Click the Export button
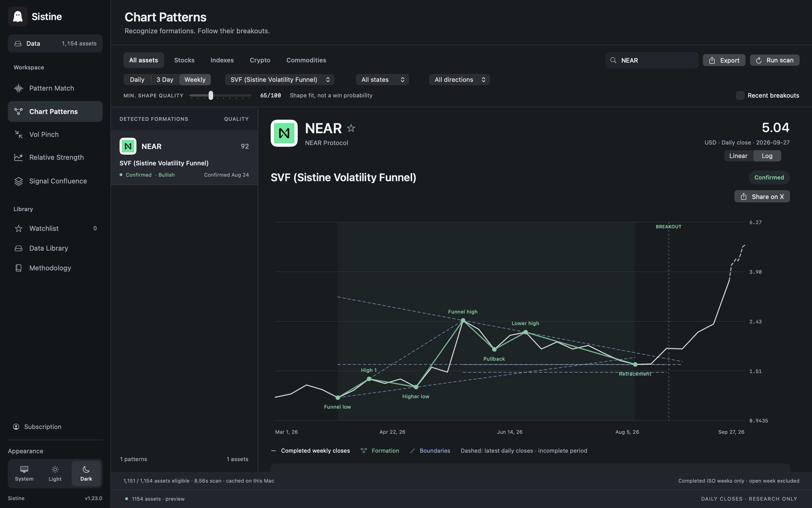 point(724,60)
